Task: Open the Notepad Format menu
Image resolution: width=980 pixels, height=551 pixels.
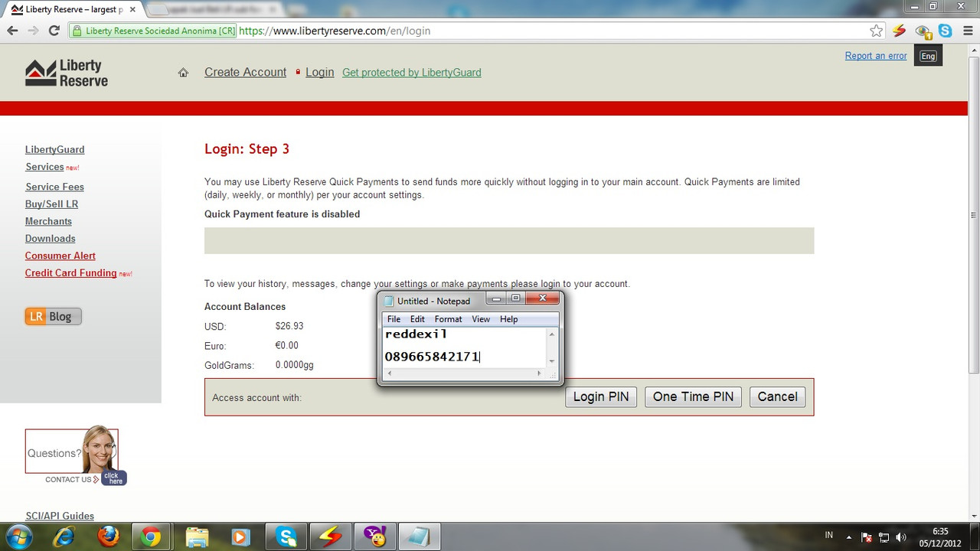Action: click(x=448, y=319)
